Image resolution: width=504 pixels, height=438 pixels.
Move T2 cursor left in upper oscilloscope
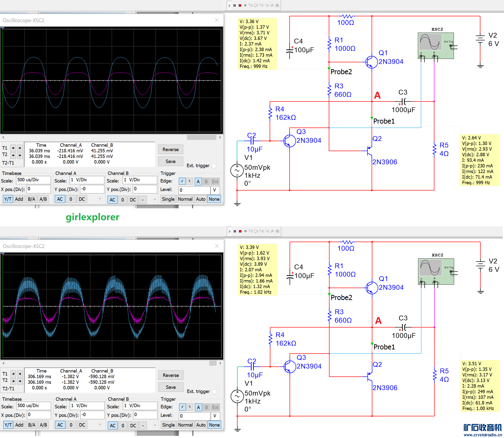tap(13, 155)
